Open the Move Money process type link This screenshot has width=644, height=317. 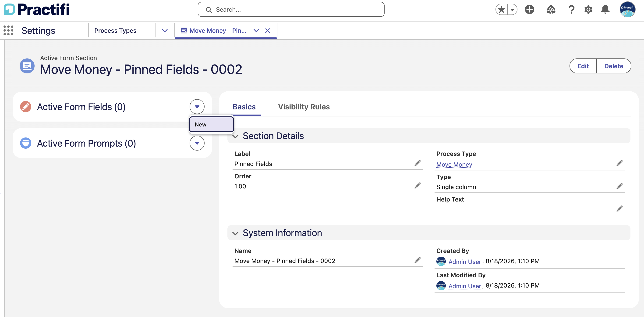coord(454,164)
